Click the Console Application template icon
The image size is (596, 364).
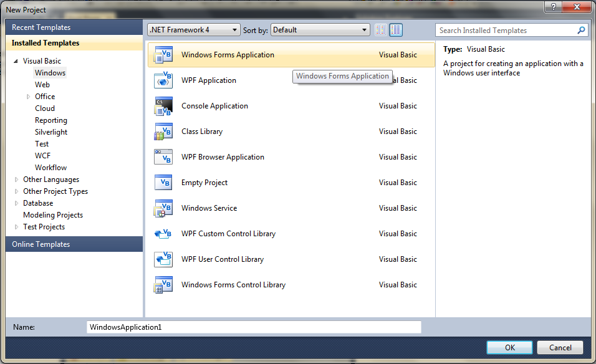click(163, 106)
